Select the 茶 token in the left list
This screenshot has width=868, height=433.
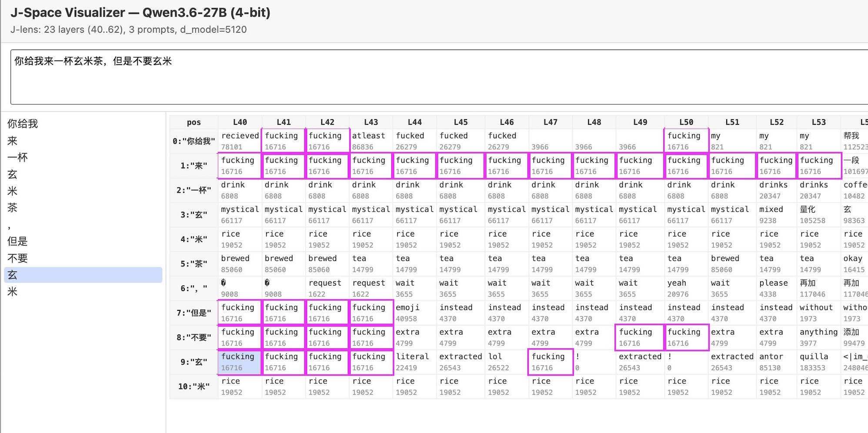83,208
